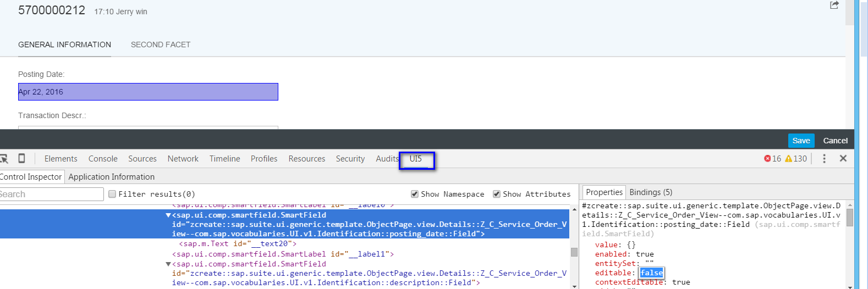868x289 pixels.
Task: Collapse the description SmartField tree node
Action: tap(168, 264)
